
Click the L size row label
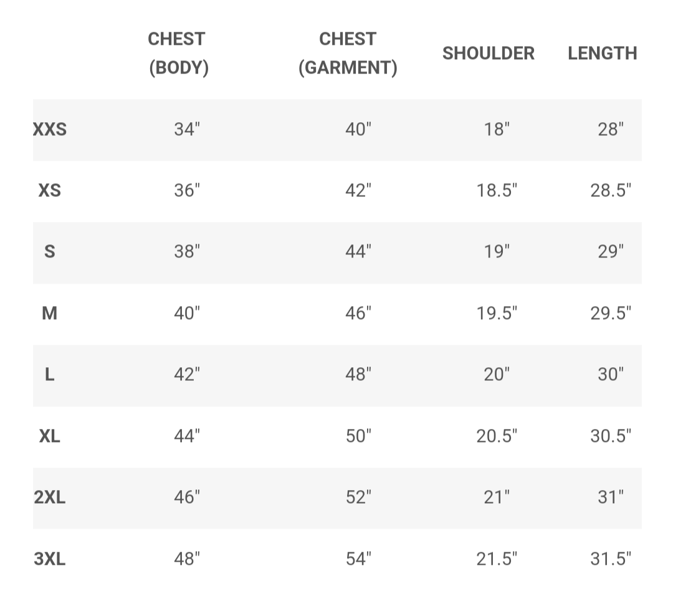tap(50, 375)
